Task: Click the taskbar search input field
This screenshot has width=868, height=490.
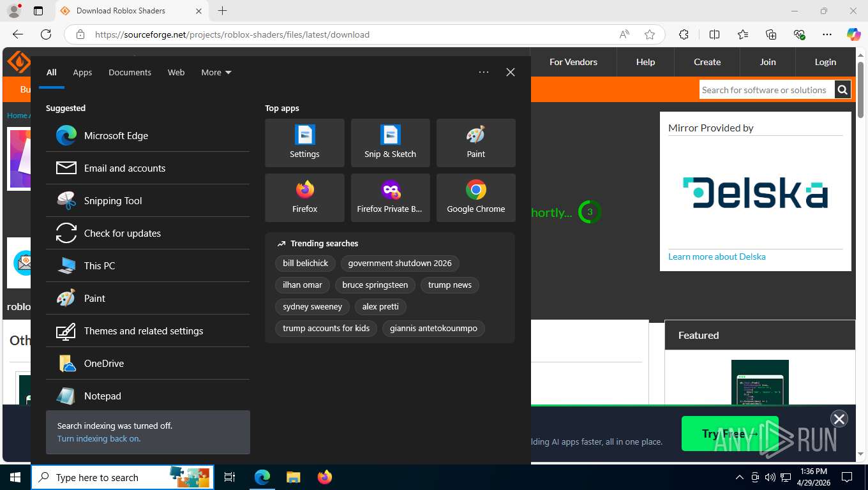Action: click(123, 477)
